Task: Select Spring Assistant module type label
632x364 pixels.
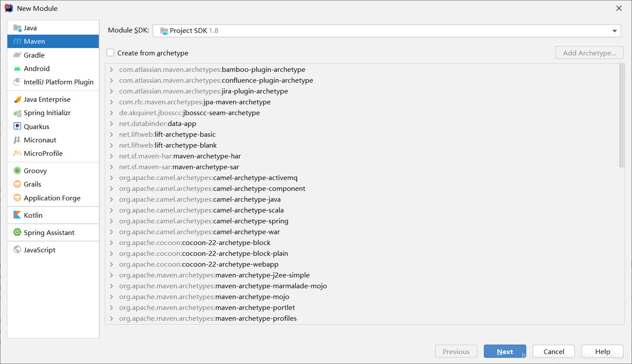Action: pos(49,233)
